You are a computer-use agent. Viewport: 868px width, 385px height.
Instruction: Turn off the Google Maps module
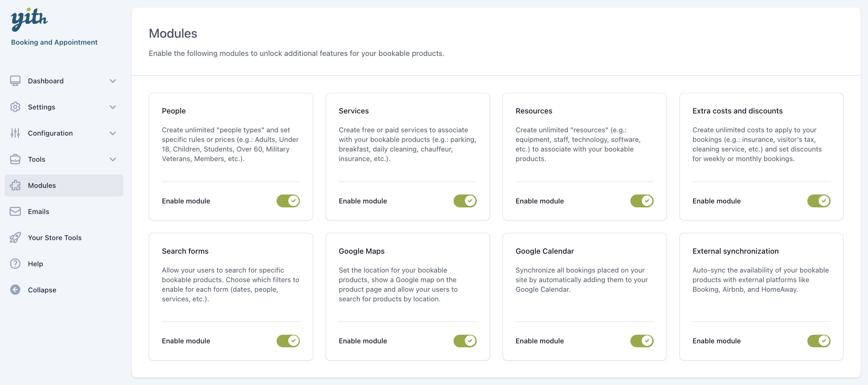coord(465,341)
